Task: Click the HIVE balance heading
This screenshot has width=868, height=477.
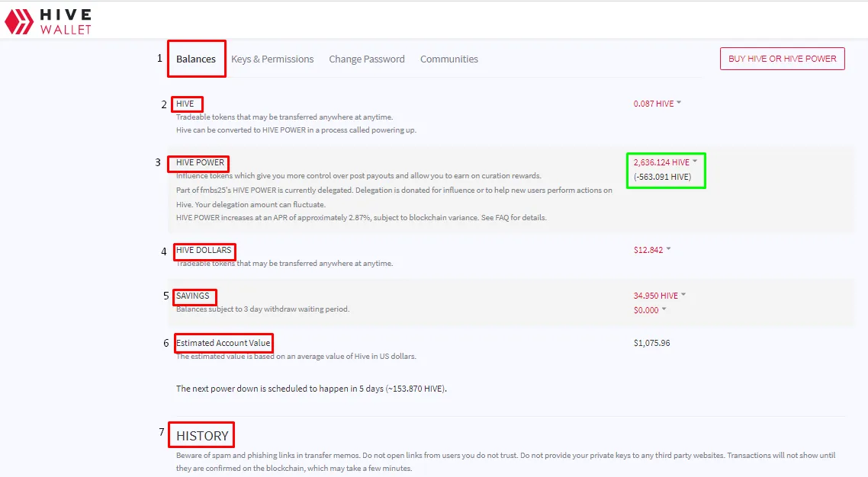Action: [185, 104]
